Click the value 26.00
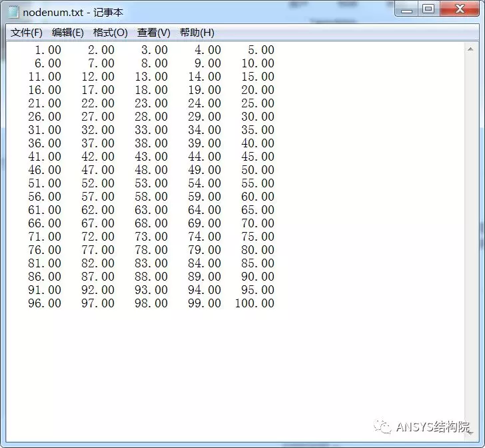 (45, 117)
